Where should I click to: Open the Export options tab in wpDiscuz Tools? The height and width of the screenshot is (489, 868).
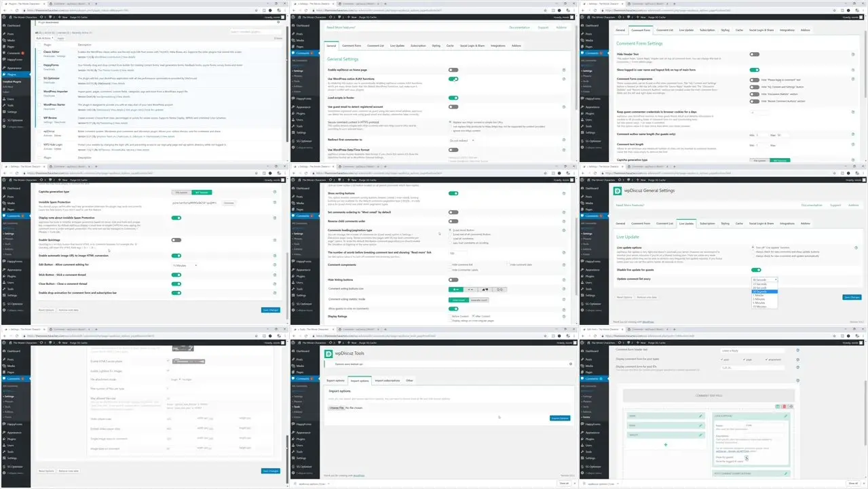point(335,380)
